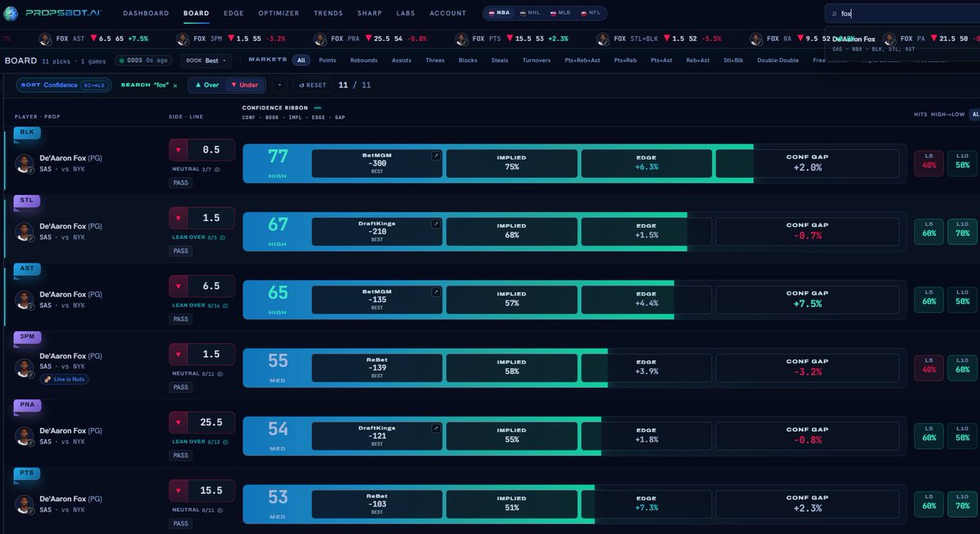Click the under arrow beside the 6.5 line
Image resolution: width=980 pixels, height=534 pixels.
[x=179, y=287]
